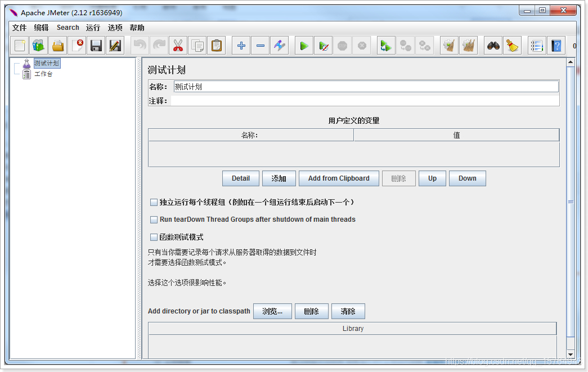This screenshot has height=372, width=588.
Task: Click the Reset search broom icon
Action: pos(512,46)
